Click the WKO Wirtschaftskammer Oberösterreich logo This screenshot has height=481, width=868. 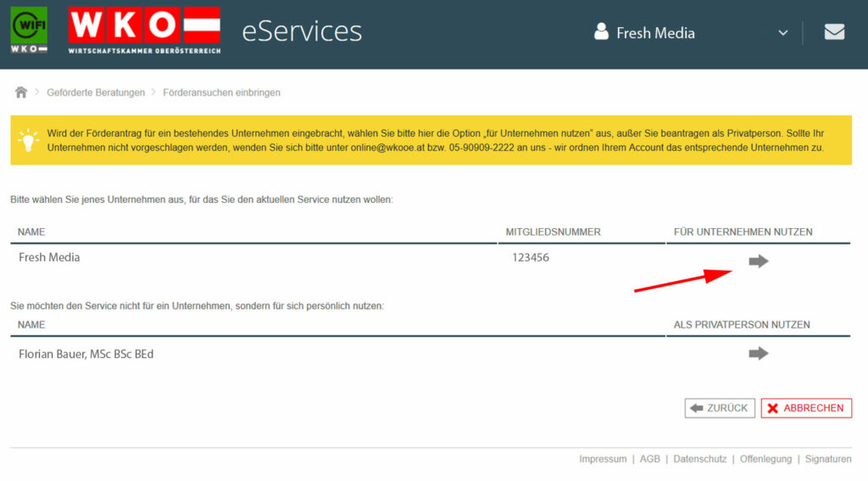(144, 30)
